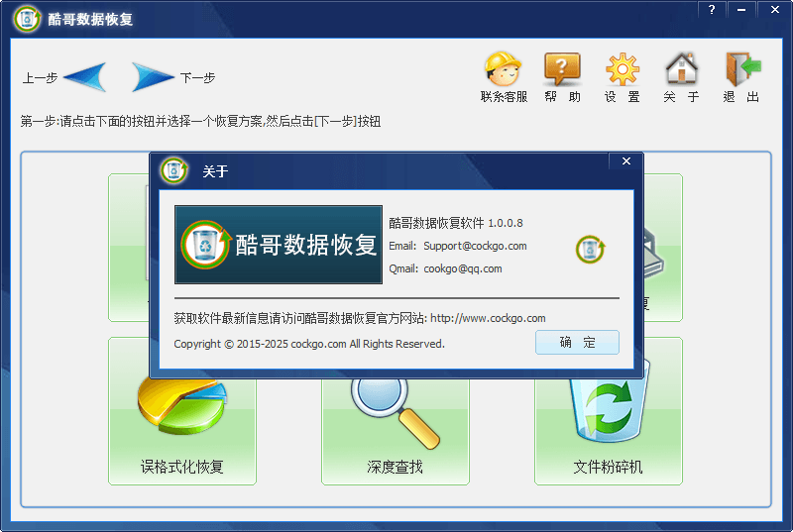Image resolution: width=793 pixels, height=532 pixels.
Task: Click the app logo in main title bar
Action: pyautogui.click(x=27, y=19)
